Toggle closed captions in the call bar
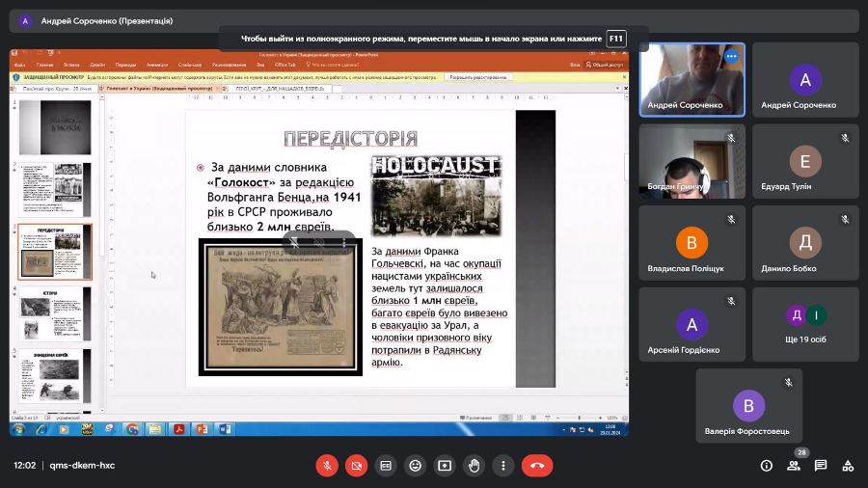This screenshot has width=868, height=488. click(x=386, y=465)
